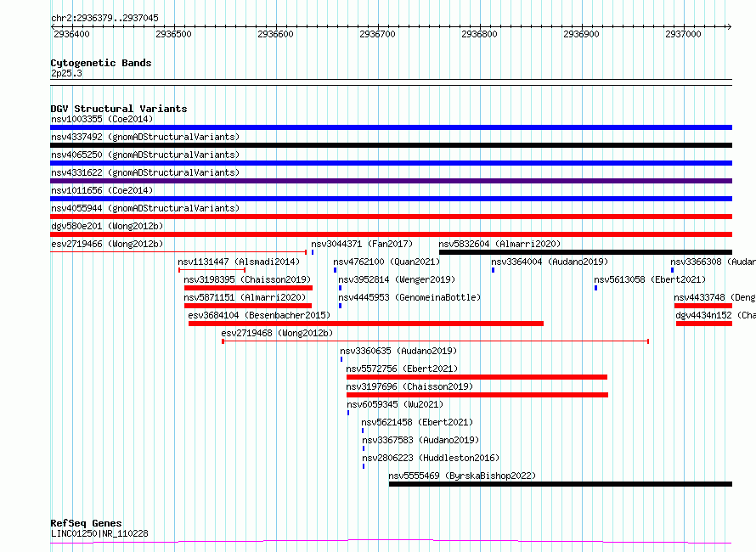Viewport: 756px width, 552px height.
Task: Click nsv3367583 (Audano2019) label
Action: [x=420, y=440]
